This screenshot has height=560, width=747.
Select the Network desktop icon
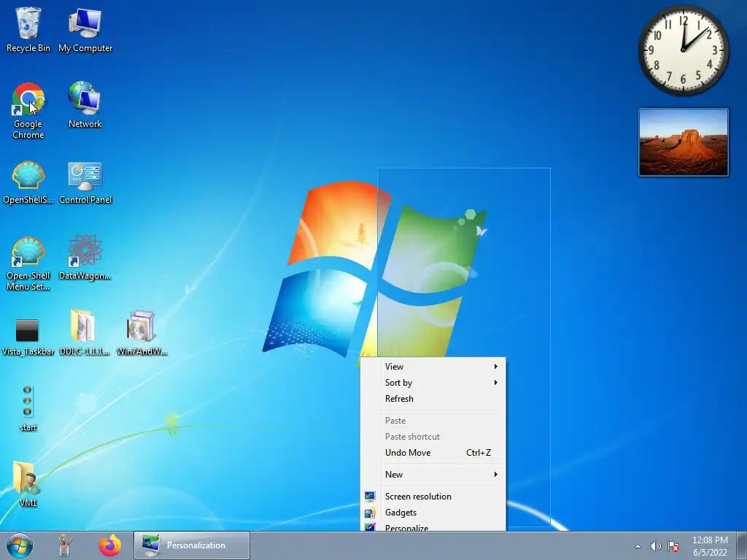click(85, 105)
